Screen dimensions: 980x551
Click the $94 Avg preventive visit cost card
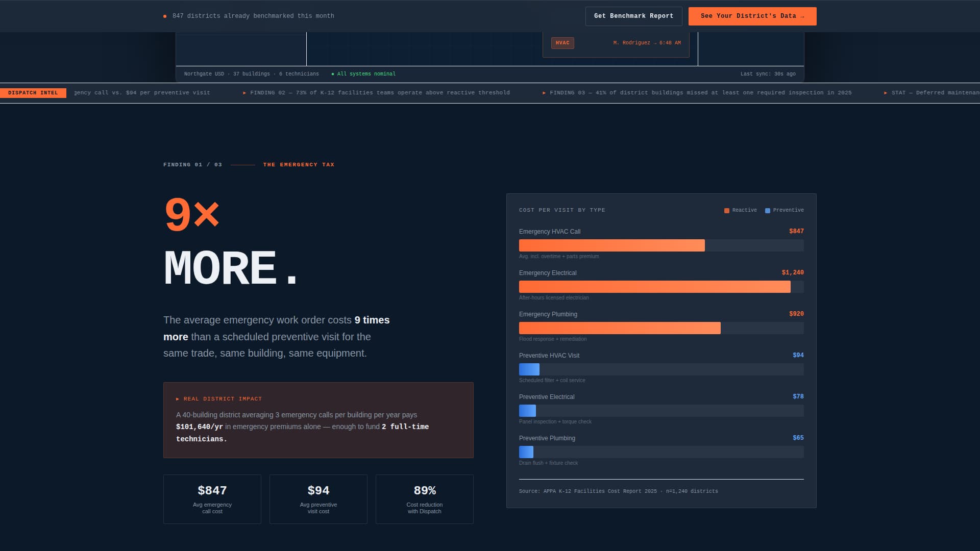pos(318,499)
